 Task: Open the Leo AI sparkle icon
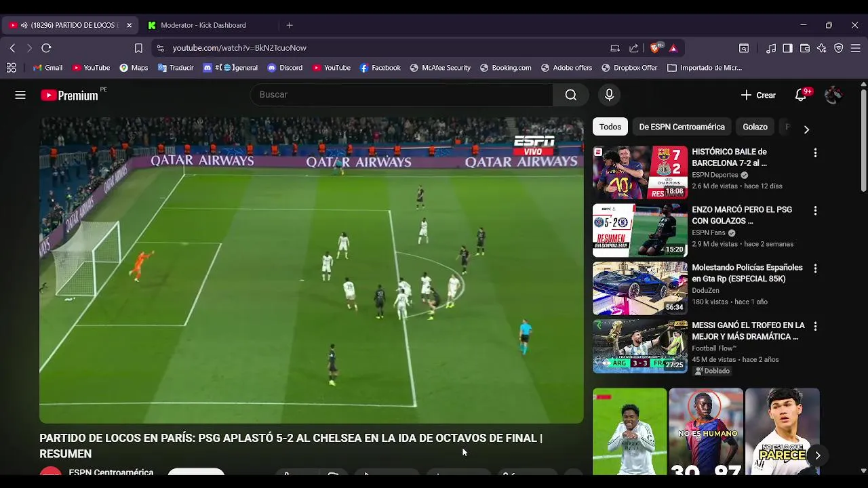pos(822,48)
